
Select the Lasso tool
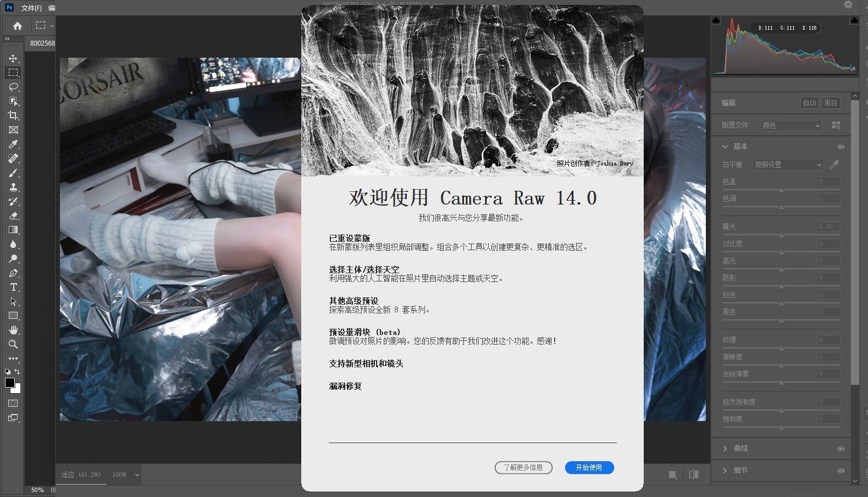pyautogui.click(x=13, y=87)
